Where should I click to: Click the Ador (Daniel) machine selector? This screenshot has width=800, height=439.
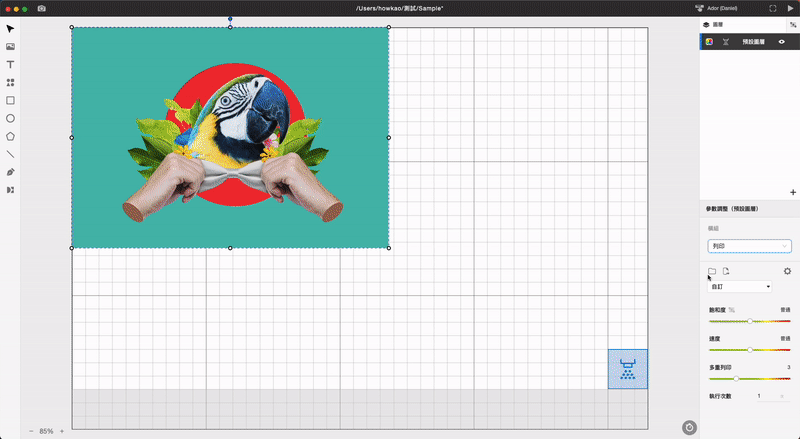pos(716,9)
